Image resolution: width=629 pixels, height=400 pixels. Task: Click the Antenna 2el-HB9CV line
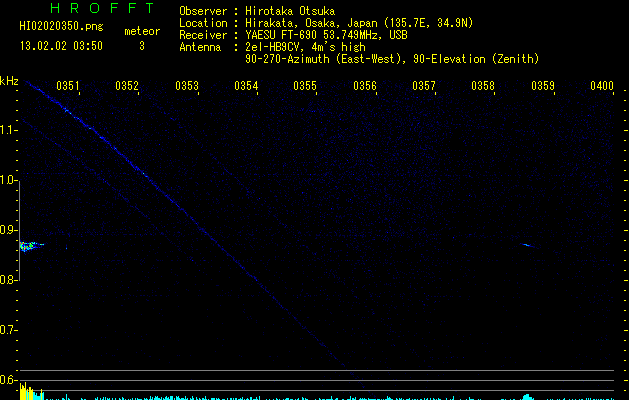click(272, 47)
